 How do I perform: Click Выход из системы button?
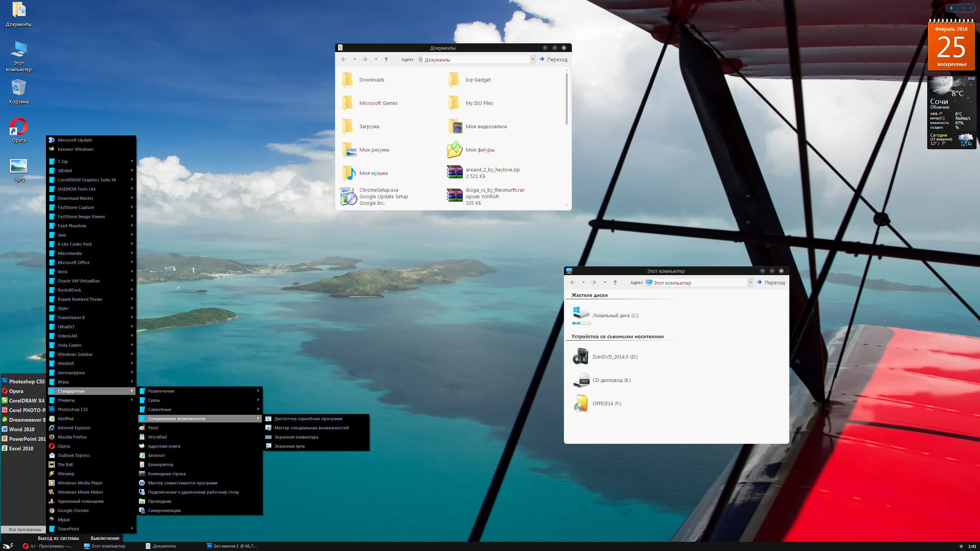[x=58, y=538]
